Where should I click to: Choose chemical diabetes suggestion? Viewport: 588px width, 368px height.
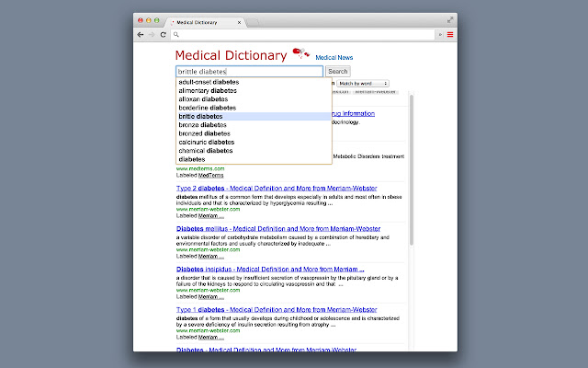(254, 151)
